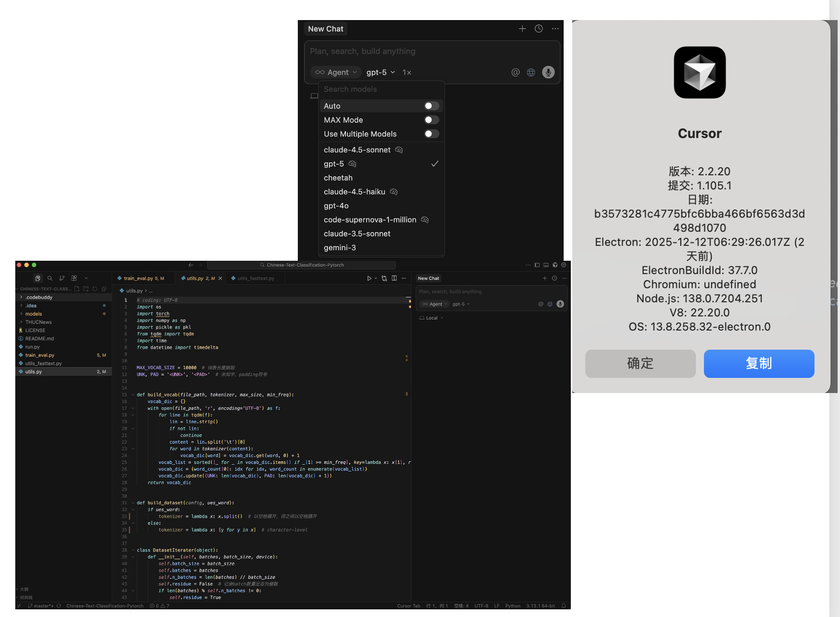Open the Source Control view icon
This screenshot has height=617, width=840.
[x=62, y=278]
